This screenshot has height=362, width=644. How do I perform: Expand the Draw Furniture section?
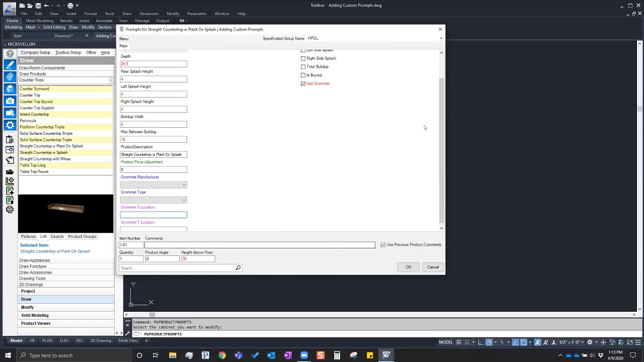tap(33, 266)
